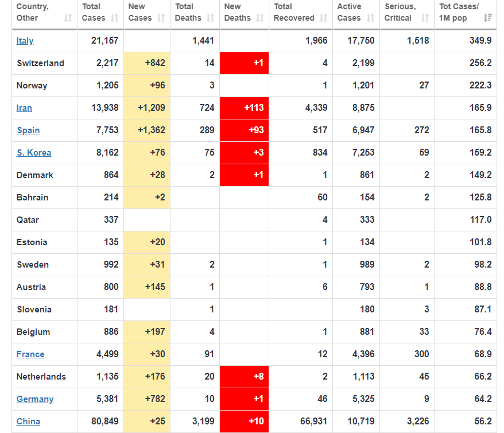Toggle Tot Cases/1M pop sort order

(x=487, y=18)
